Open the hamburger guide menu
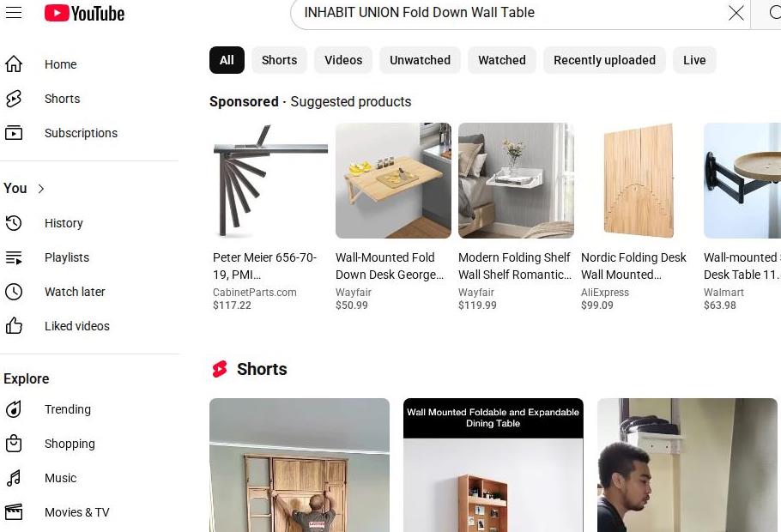Image resolution: width=781 pixels, height=532 pixels. tap(14, 13)
